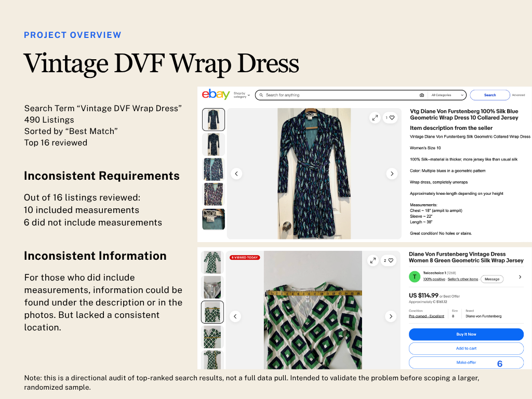Open Seller's other items link

(x=463, y=279)
